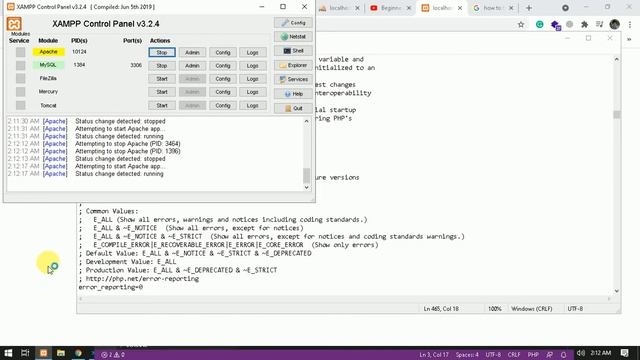The width and height of the screenshot is (640, 360).
Task: Open Task View on taskbar
Action: 25,353
